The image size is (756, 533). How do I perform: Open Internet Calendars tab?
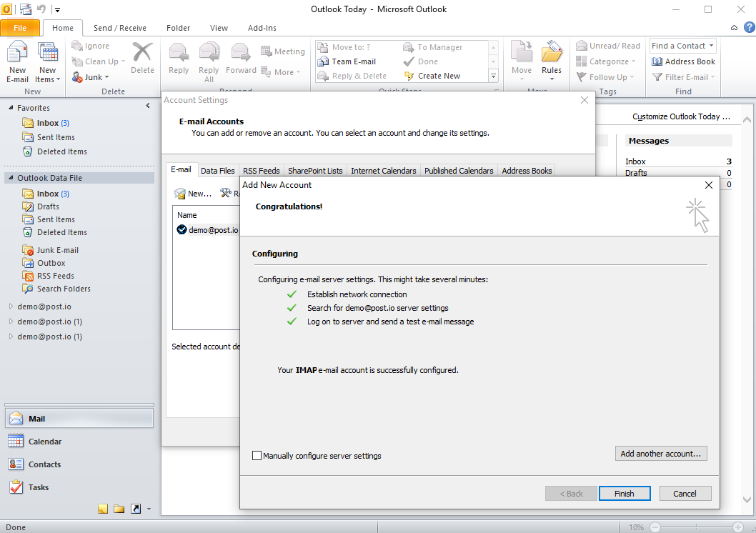coord(383,171)
